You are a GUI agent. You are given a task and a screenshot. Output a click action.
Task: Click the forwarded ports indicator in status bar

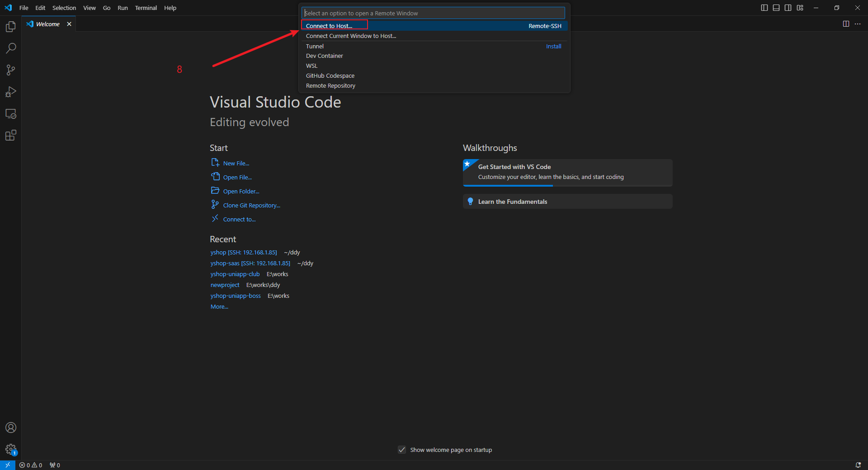55,465
